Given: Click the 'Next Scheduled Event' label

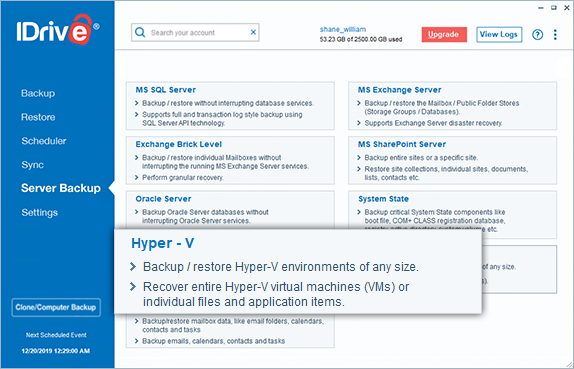Looking at the screenshot, I should 56,335.
